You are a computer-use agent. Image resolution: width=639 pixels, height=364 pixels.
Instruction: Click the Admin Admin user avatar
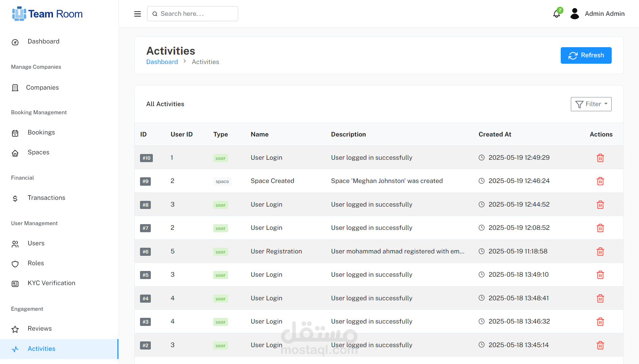(575, 14)
